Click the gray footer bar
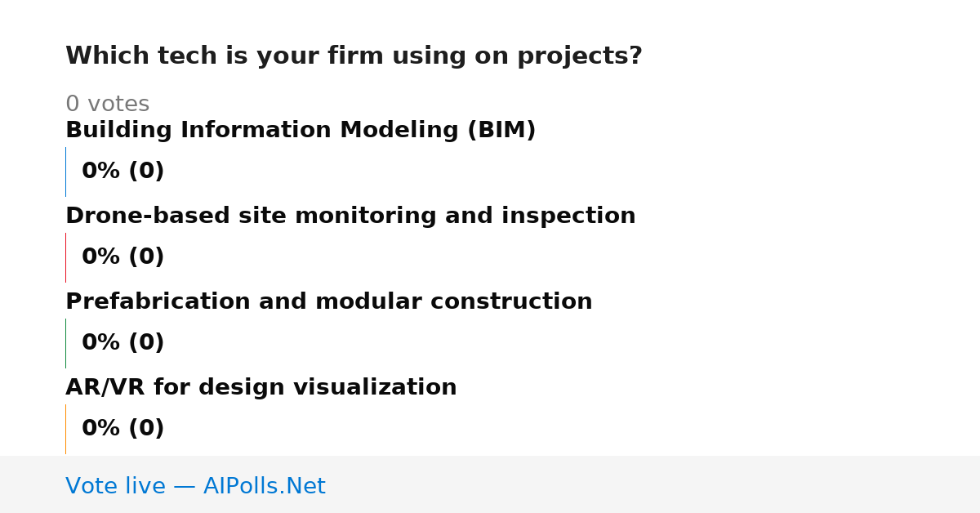The width and height of the screenshot is (980, 513). click(490, 484)
